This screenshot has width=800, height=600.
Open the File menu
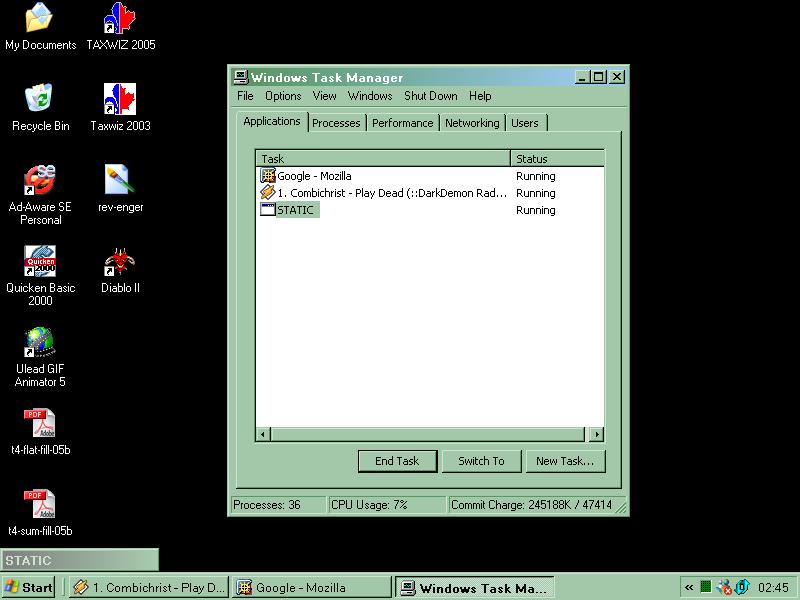[x=245, y=96]
